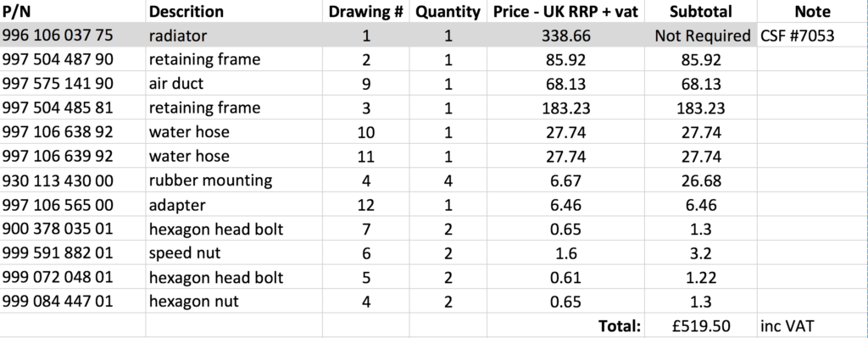Click the £519.50 total cell

click(x=700, y=326)
